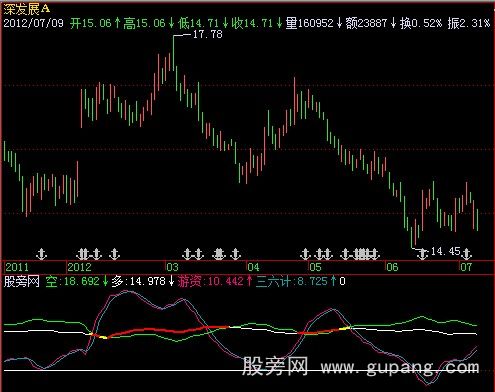This screenshot has width=495, height=392.
Task: Click the green 空:18.692 indicator value
Action: 73,281
